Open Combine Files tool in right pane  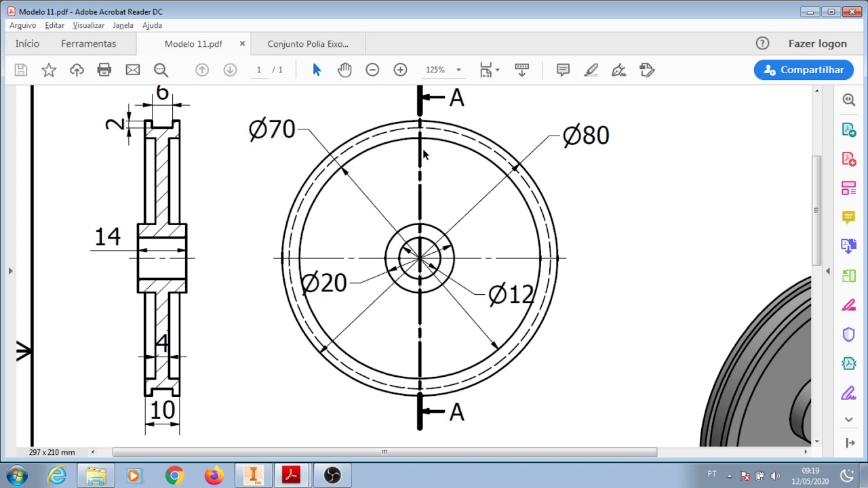848,246
